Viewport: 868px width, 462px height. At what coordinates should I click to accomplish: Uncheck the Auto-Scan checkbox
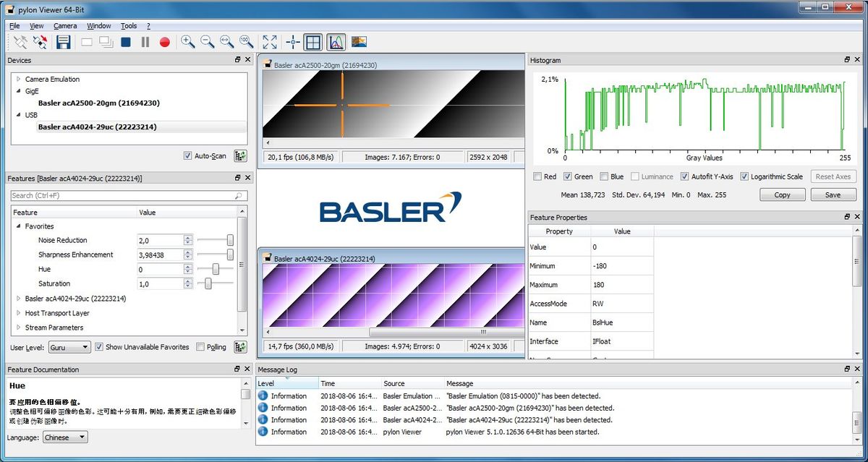point(188,155)
